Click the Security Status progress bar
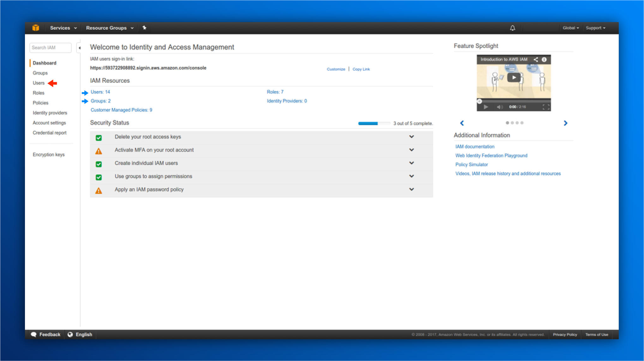 tap(374, 123)
